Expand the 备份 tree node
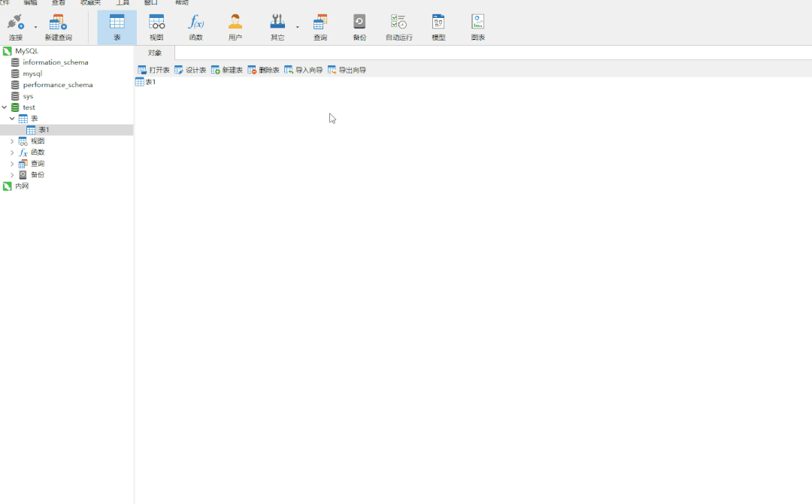This screenshot has width=812, height=504. click(x=12, y=175)
